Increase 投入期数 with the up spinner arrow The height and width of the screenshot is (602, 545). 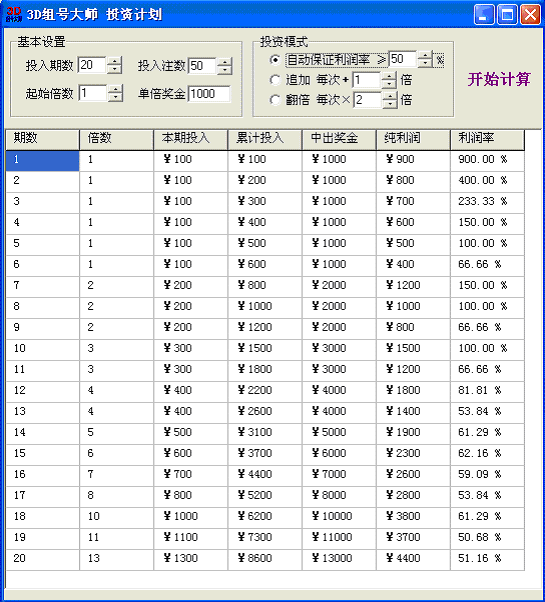pyautogui.click(x=114, y=61)
